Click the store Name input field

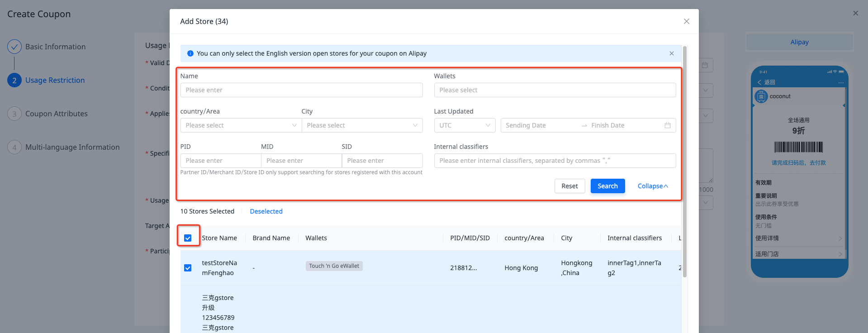(x=301, y=90)
